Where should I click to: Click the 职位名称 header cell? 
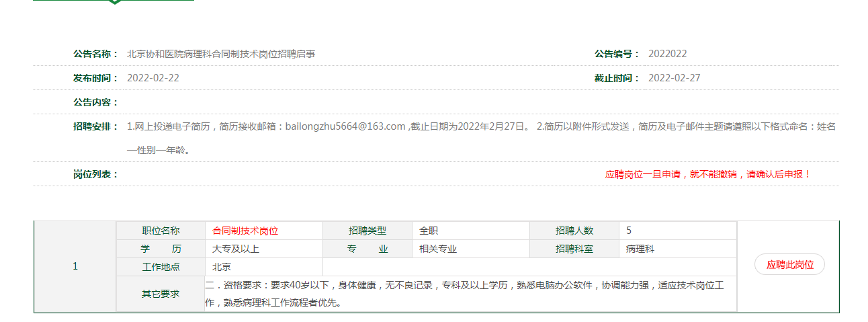coord(161,231)
